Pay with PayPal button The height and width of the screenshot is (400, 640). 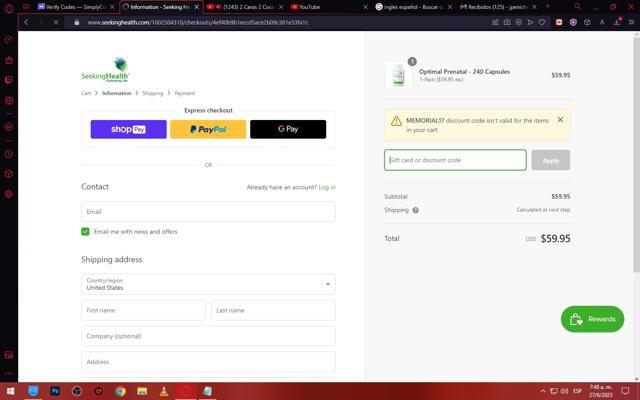(208, 129)
